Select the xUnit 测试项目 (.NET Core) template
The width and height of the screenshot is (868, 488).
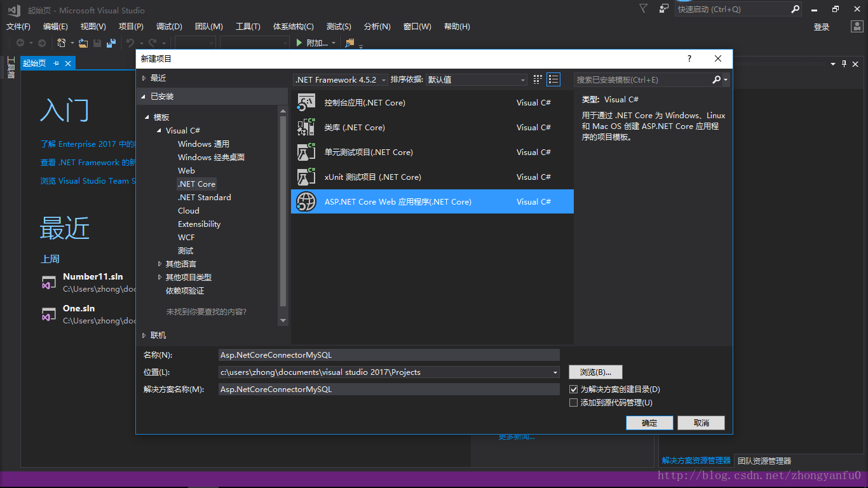coord(432,177)
